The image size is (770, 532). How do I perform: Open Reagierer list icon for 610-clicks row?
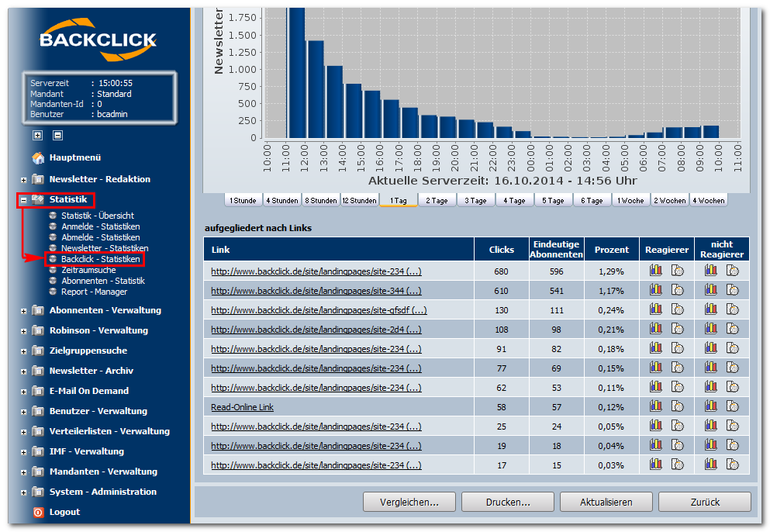pyautogui.click(x=677, y=289)
